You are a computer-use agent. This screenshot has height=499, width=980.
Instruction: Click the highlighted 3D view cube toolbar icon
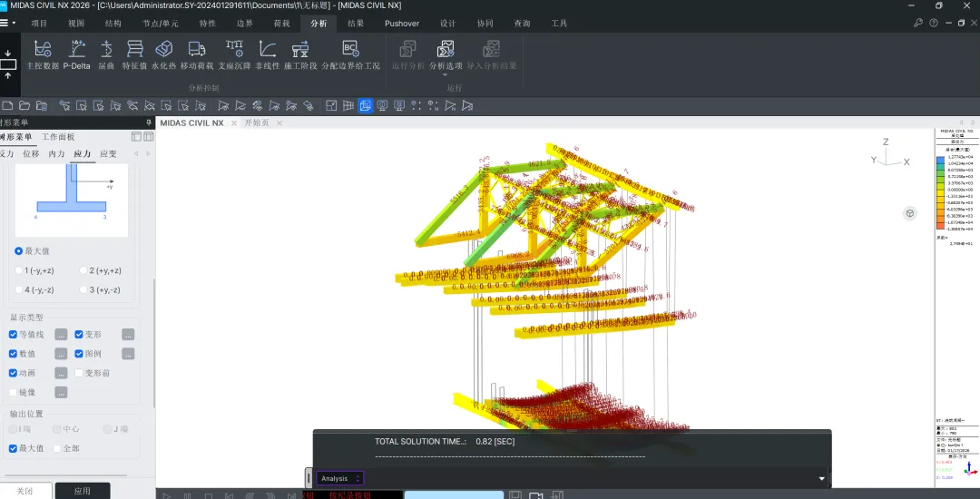pyautogui.click(x=366, y=105)
